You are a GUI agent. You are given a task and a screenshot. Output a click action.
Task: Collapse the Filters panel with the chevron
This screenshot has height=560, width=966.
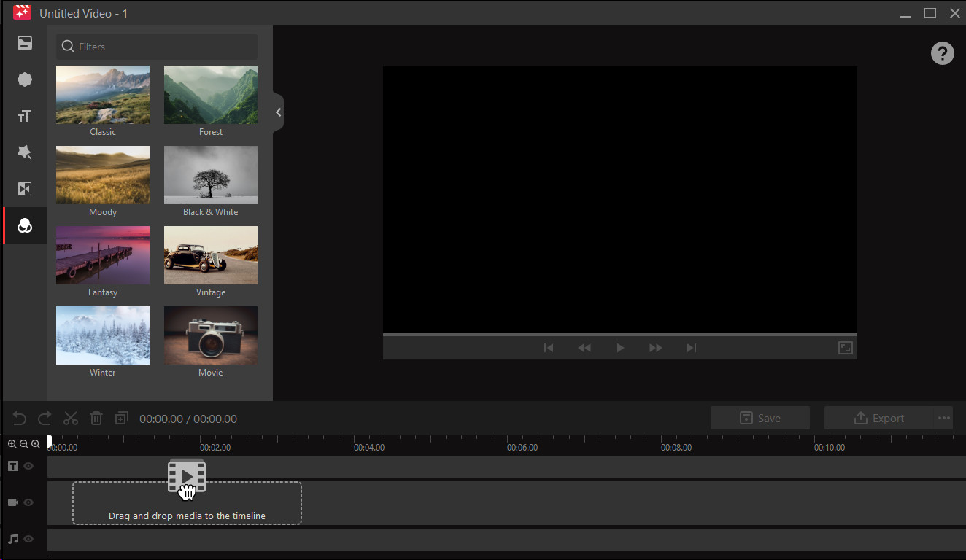(278, 112)
